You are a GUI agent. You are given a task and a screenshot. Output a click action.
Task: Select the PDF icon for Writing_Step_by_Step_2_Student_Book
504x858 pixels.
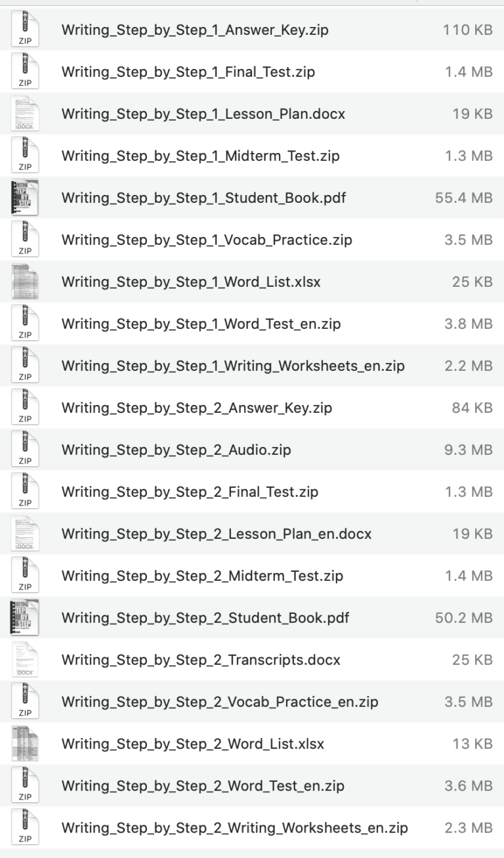point(24,618)
